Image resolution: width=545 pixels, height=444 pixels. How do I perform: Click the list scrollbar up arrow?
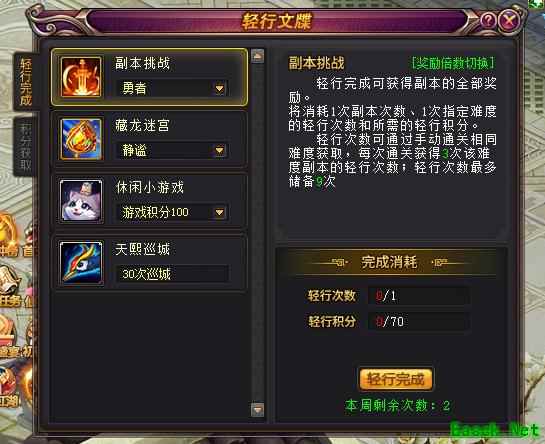point(258,56)
